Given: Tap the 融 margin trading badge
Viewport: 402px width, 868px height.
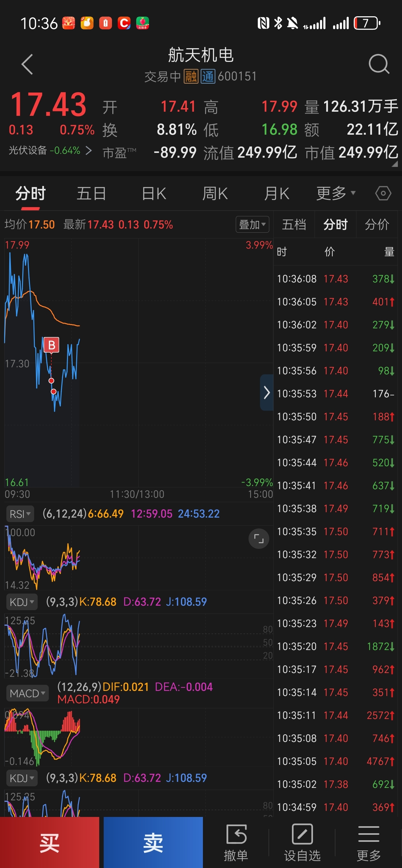Looking at the screenshot, I should [x=191, y=77].
